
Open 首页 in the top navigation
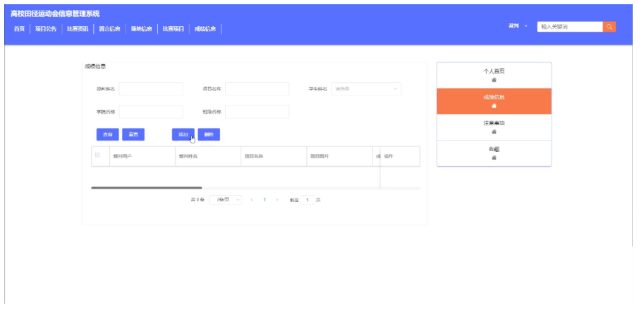(x=19, y=29)
